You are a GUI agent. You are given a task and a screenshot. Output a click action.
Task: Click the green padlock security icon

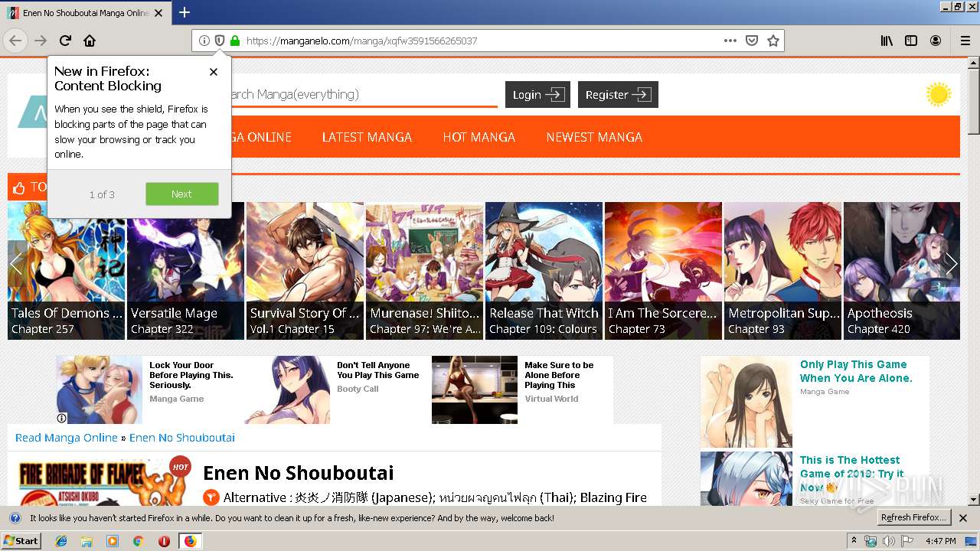click(235, 41)
